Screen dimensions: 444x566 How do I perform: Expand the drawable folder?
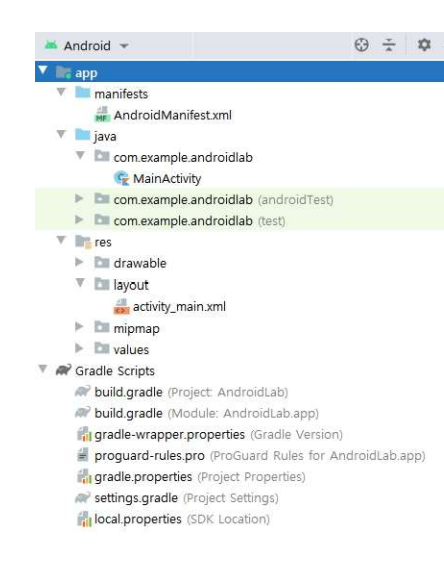coord(79,262)
